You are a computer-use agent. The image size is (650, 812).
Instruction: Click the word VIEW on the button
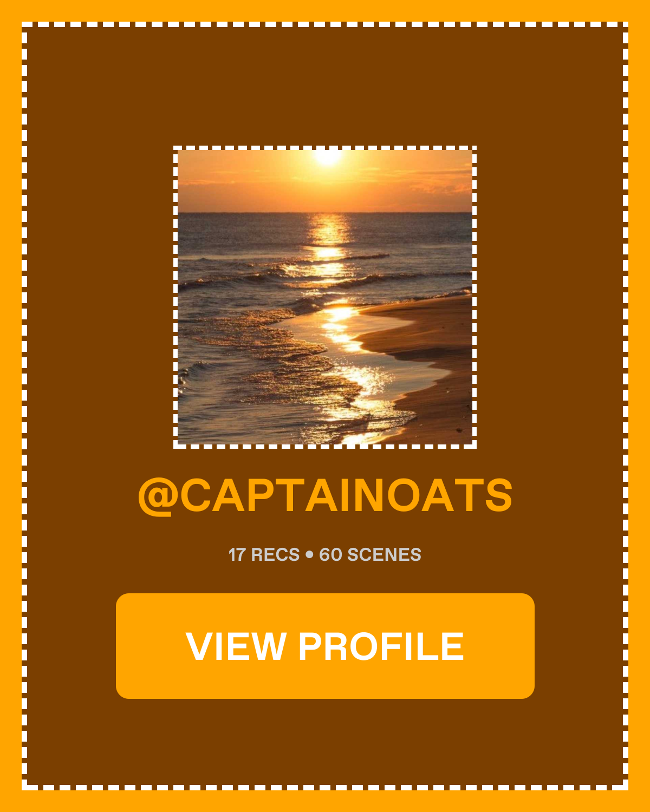click(x=236, y=646)
